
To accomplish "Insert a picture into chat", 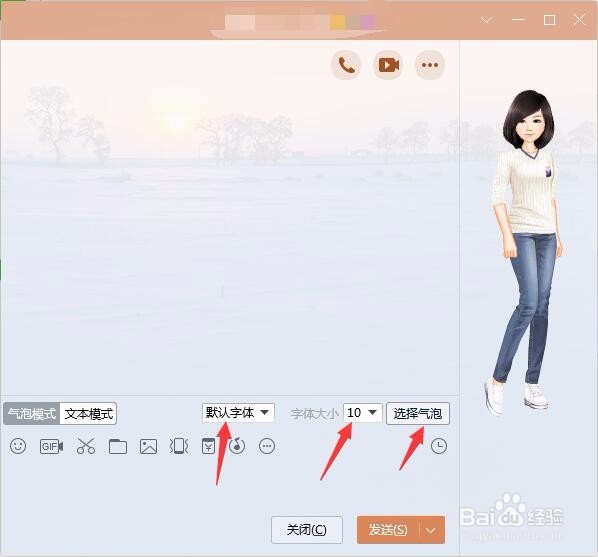I will 148,446.
